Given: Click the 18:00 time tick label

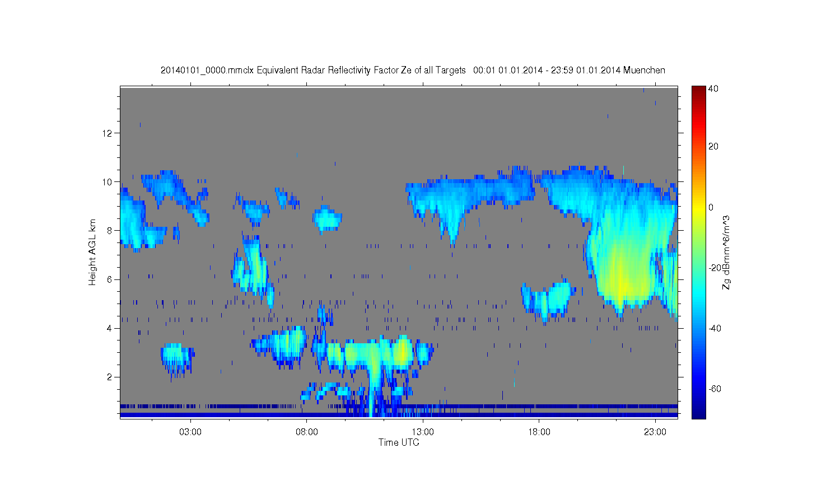Looking at the screenshot, I should point(539,432).
